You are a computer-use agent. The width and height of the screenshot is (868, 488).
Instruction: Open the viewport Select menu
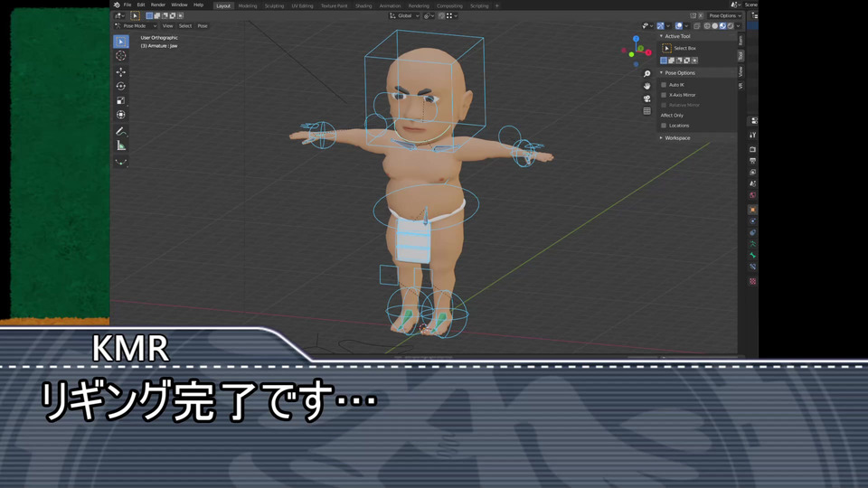[x=184, y=26]
